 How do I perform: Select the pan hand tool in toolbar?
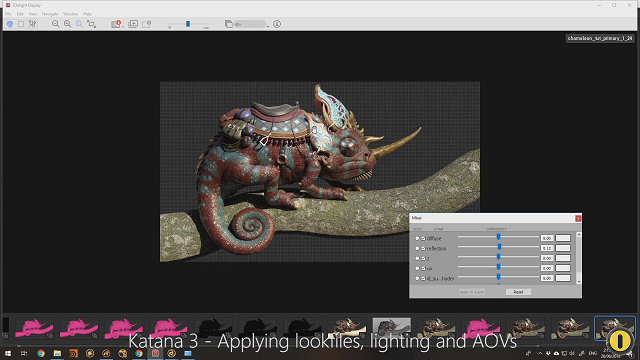coord(9,24)
